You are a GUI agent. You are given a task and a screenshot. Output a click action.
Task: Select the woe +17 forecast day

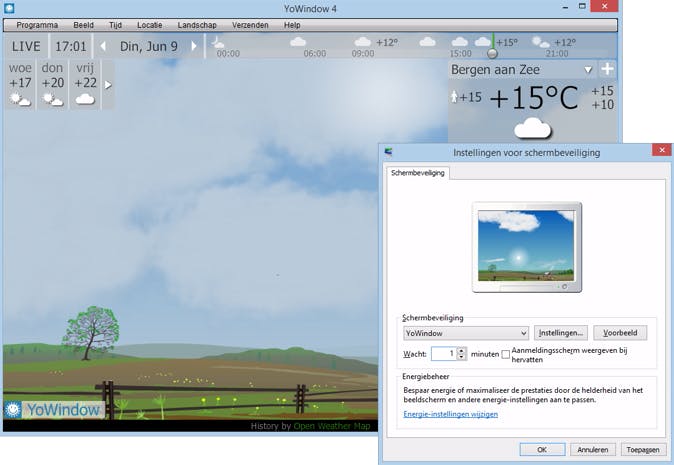tap(20, 85)
